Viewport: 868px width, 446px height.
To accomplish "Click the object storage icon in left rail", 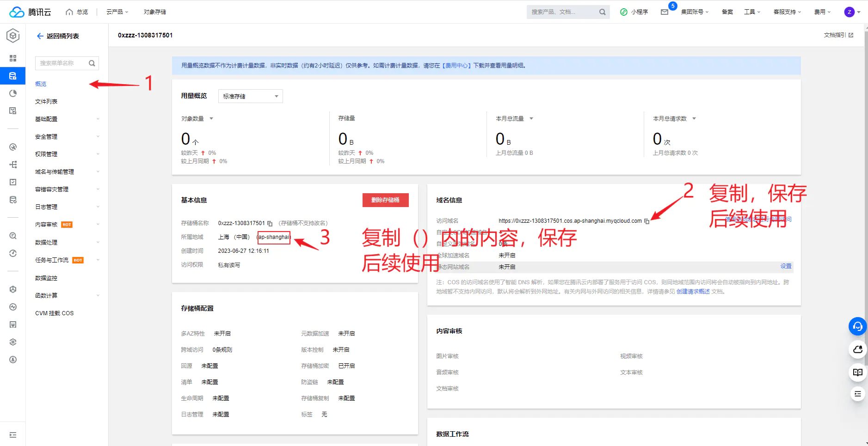I will pos(13,76).
